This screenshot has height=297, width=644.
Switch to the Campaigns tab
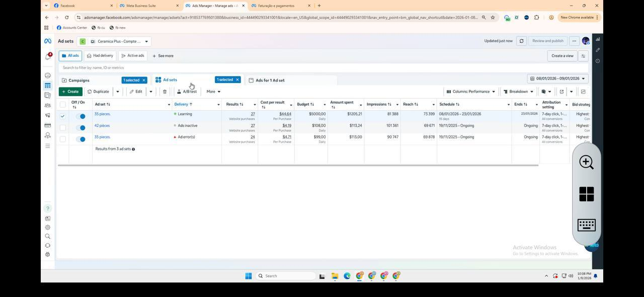79,80
